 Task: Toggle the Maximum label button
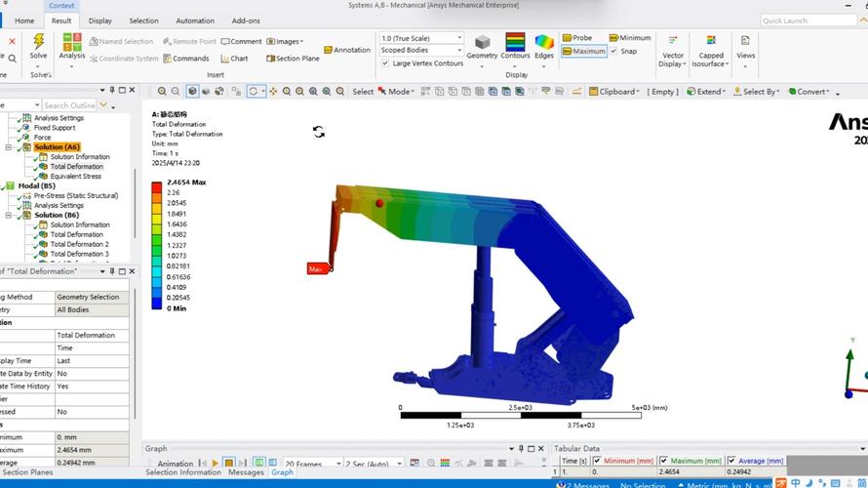point(584,51)
